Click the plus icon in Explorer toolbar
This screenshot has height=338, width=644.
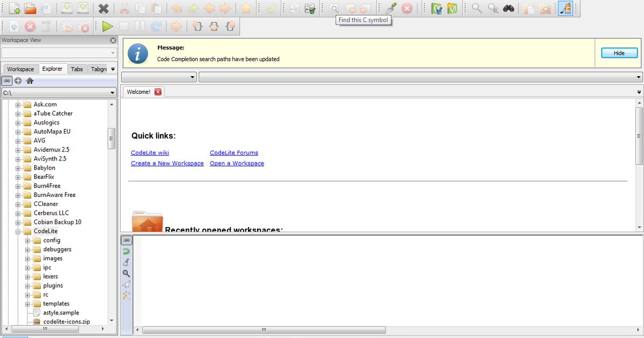point(18,80)
